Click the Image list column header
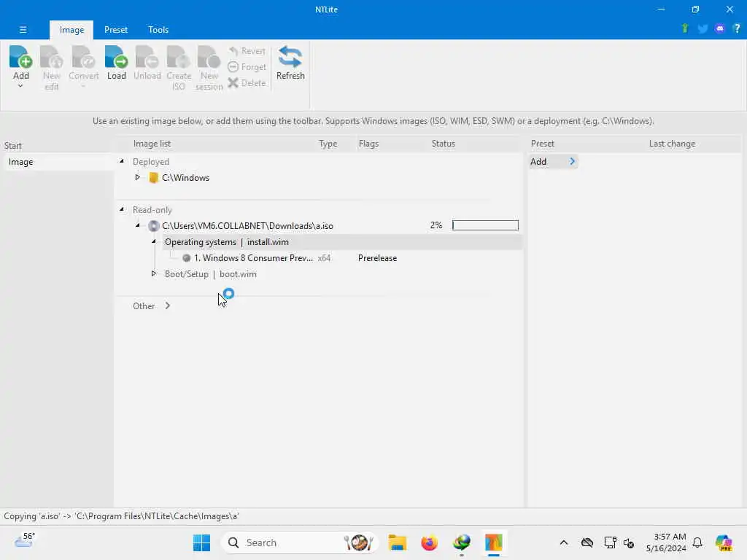Viewport: 747px width, 560px height. pyautogui.click(x=152, y=144)
